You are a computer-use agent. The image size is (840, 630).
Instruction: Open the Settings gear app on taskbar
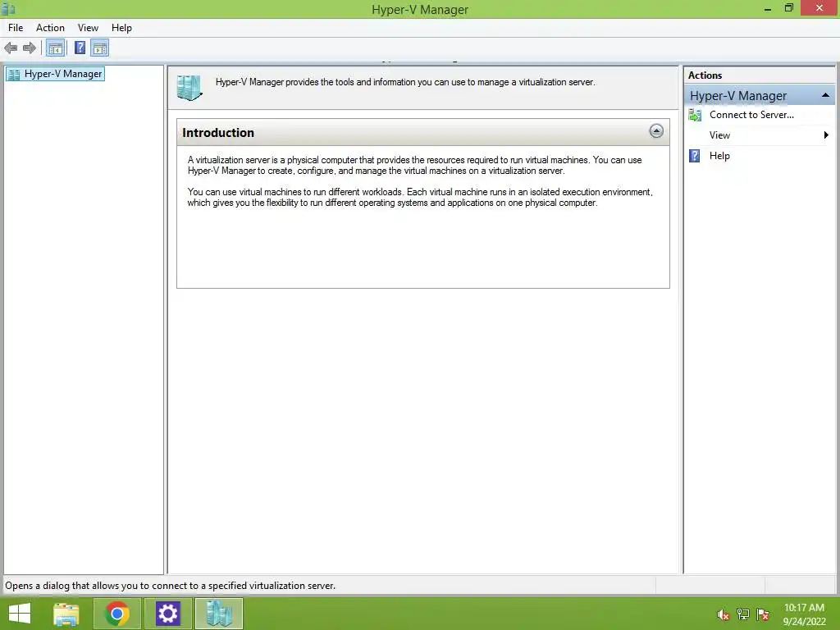[167, 614]
